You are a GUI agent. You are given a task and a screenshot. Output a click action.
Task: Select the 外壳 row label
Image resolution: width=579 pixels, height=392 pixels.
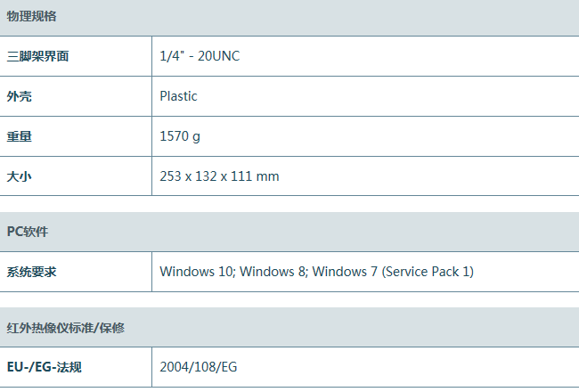click(x=20, y=96)
